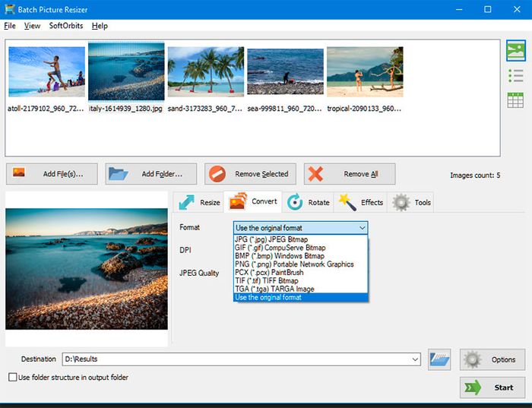This screenshot has width=532, height=408.
Task: Open the File menu
Action: tap(10, 26)
